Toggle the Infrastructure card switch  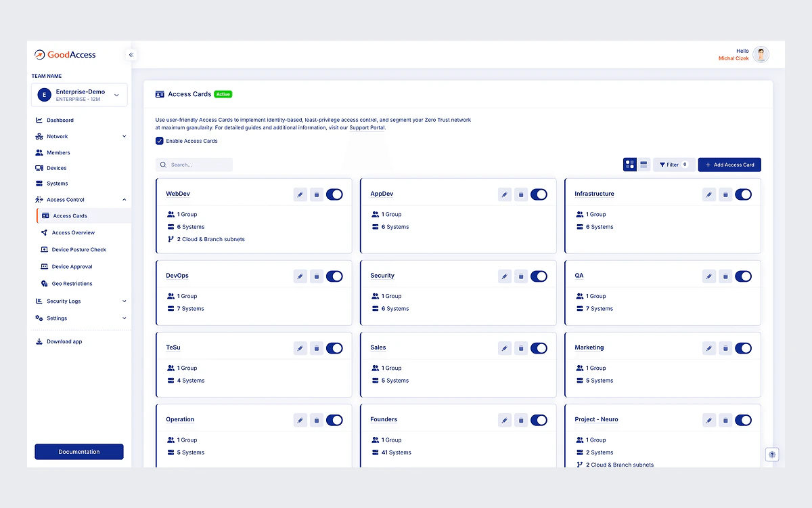point(743,194)
